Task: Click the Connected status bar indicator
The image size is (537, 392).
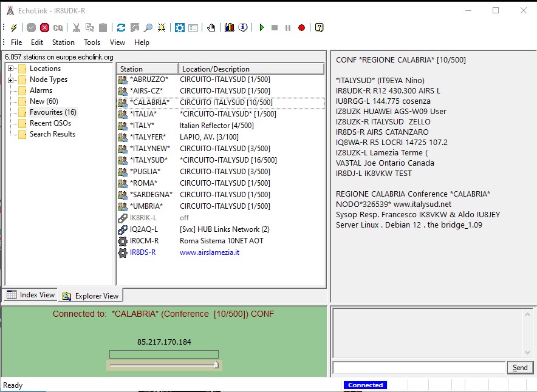Action: coord(366,385)
